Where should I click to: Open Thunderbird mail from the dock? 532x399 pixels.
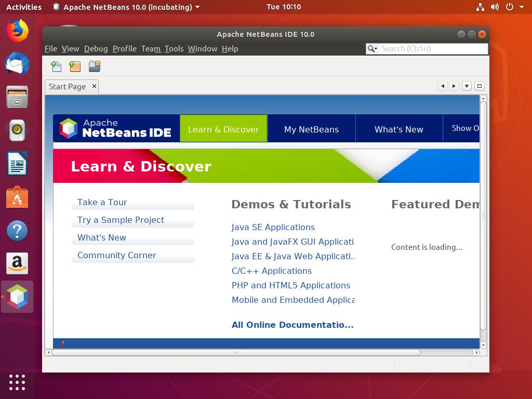coord(17,64)
